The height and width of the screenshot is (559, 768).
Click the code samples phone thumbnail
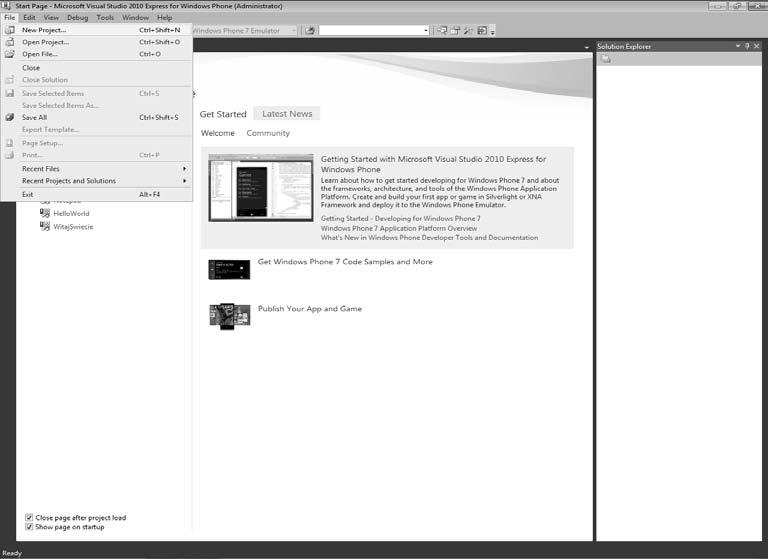(x=229, y=270)
